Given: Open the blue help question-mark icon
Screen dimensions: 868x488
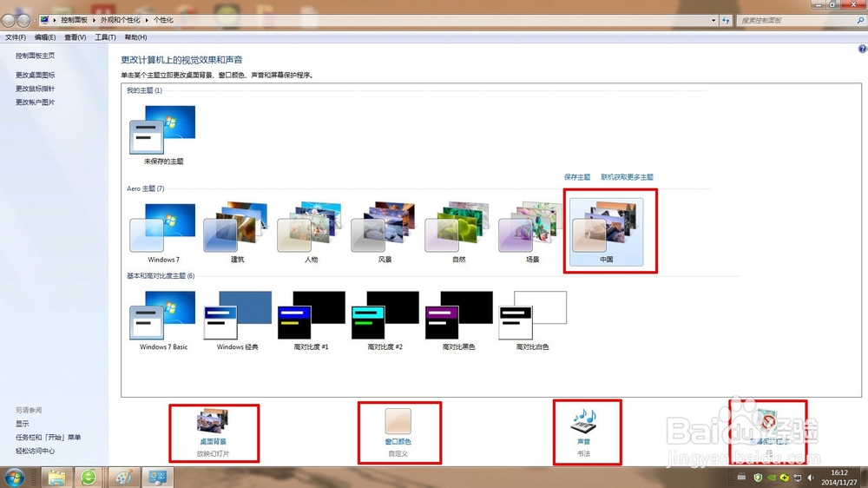Looking at the screenshot, I should coord(862,49).
